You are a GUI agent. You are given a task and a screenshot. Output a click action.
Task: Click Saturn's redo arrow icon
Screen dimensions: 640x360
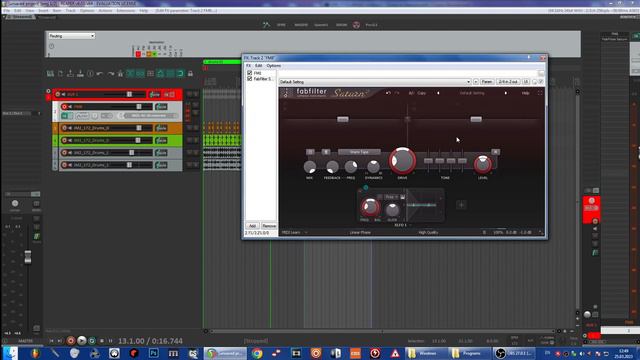tap(397, 93)
